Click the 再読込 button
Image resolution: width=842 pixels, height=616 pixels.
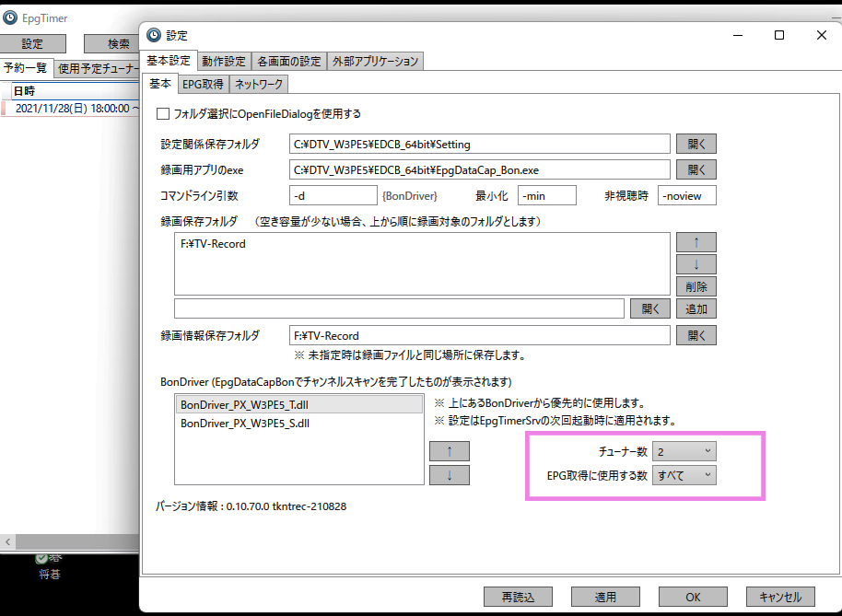(519, 597)
